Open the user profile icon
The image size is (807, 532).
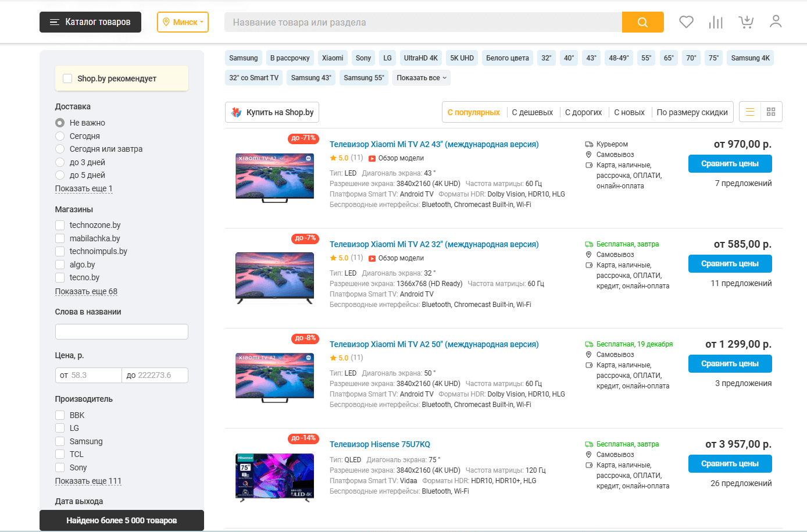pyautogui.click(x=776, y=22)
